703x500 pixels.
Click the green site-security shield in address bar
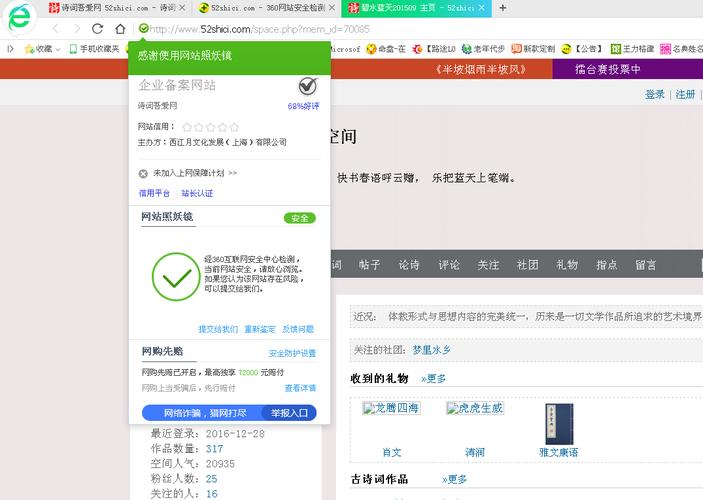point(143,29)
